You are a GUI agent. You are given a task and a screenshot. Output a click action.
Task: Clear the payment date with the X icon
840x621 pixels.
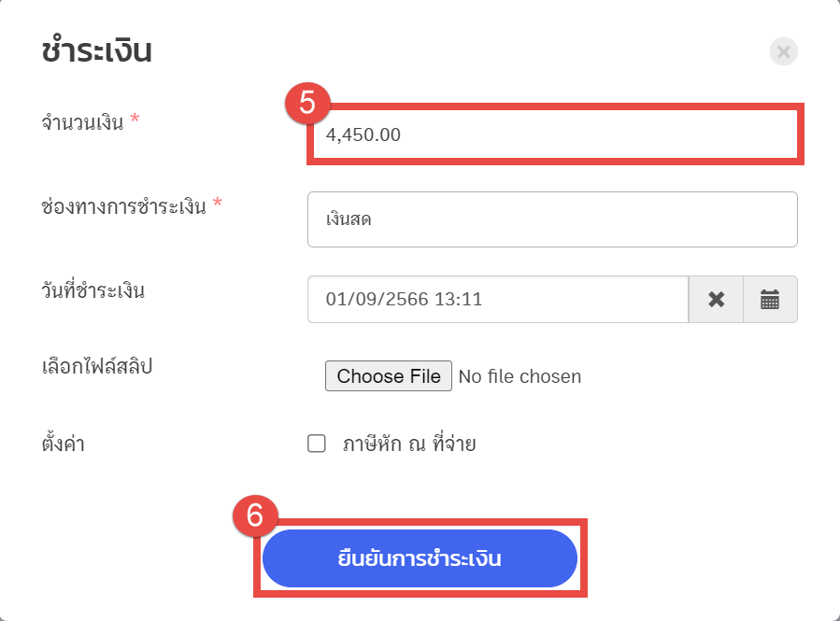(717, 300)
